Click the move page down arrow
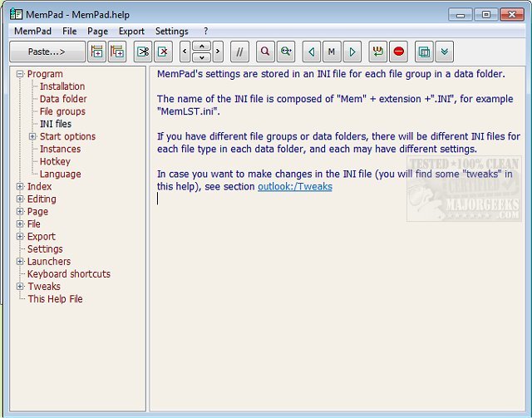Image resolution: width=532 pixels, height=418 pixels. [201, 57]
